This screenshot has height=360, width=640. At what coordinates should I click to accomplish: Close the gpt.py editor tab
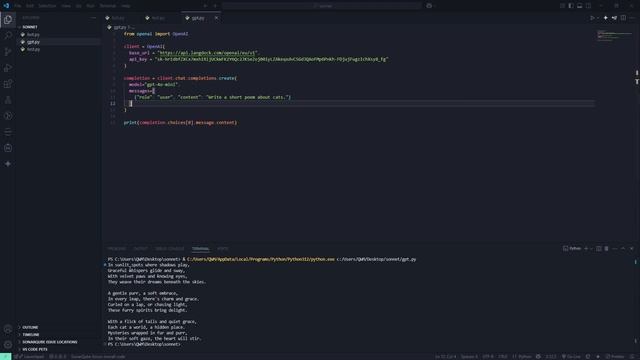click(216, 18)
